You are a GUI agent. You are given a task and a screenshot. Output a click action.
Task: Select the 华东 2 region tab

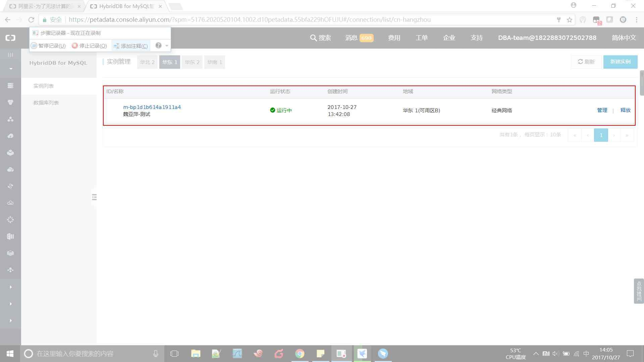point(192,62)
